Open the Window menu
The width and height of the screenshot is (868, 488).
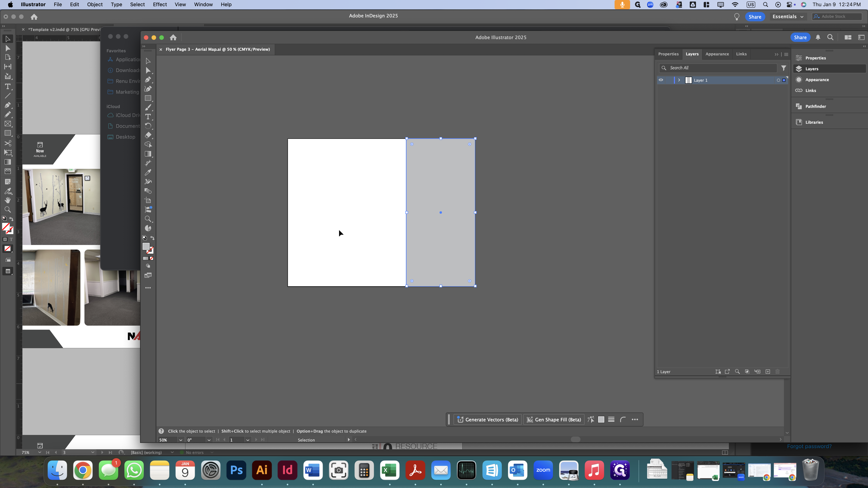coord(203,4)
